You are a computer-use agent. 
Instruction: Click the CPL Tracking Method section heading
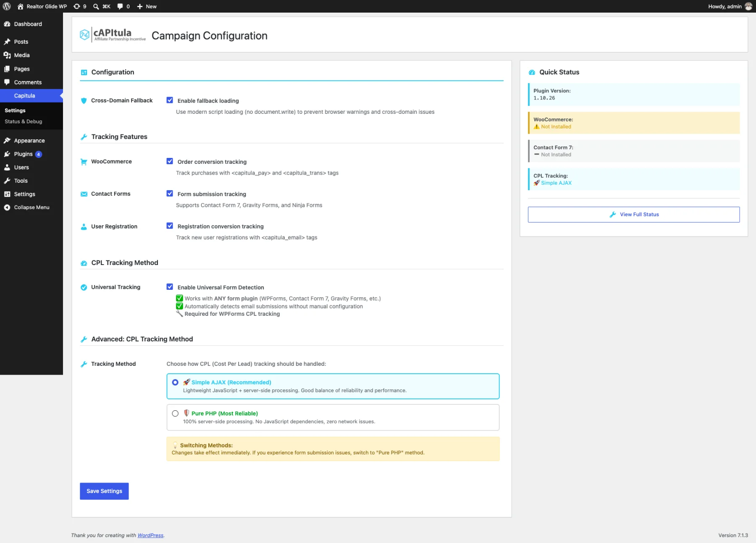tap(125, 263)
